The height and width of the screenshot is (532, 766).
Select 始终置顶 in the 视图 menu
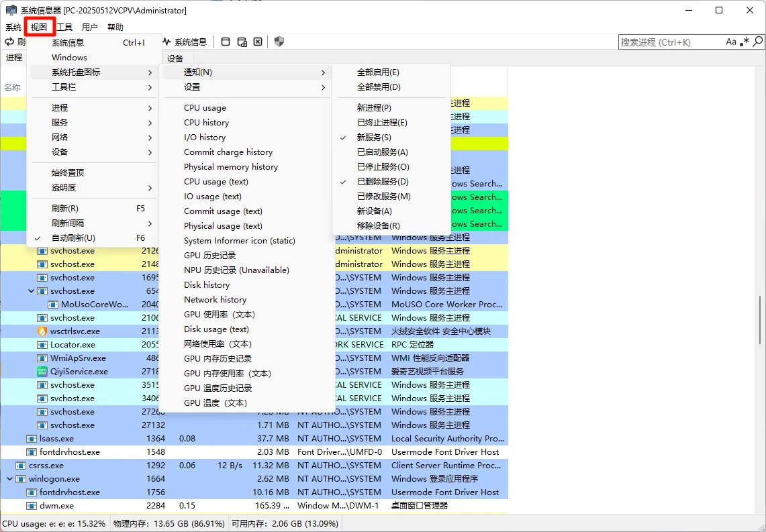94,173
